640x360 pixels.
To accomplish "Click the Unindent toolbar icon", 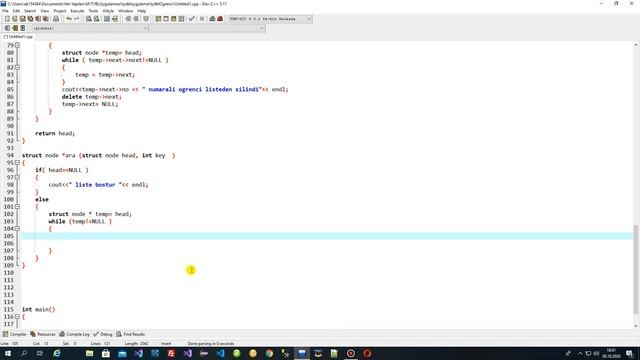I will 136,19.
